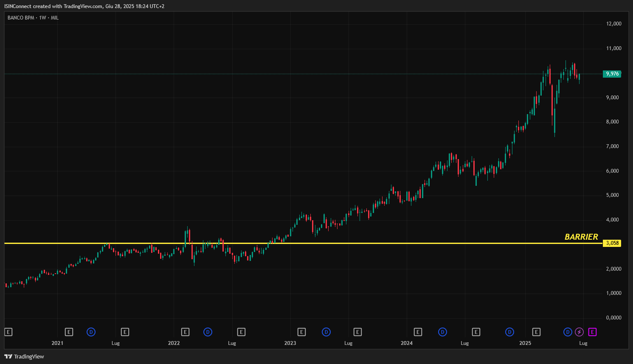Open the earnings E marker after Lug 2023
The width and height of the screenshot is (633, 364).
357,332
